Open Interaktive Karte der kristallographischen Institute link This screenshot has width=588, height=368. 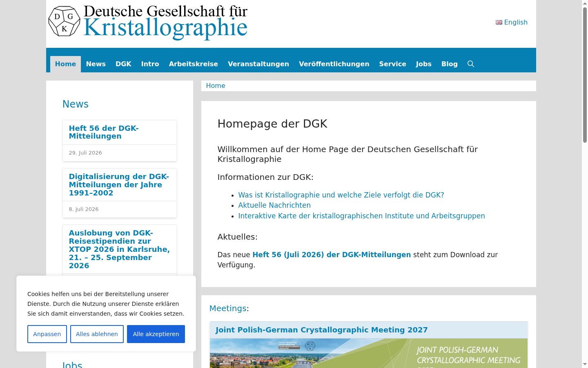click(x=361, y=216)
